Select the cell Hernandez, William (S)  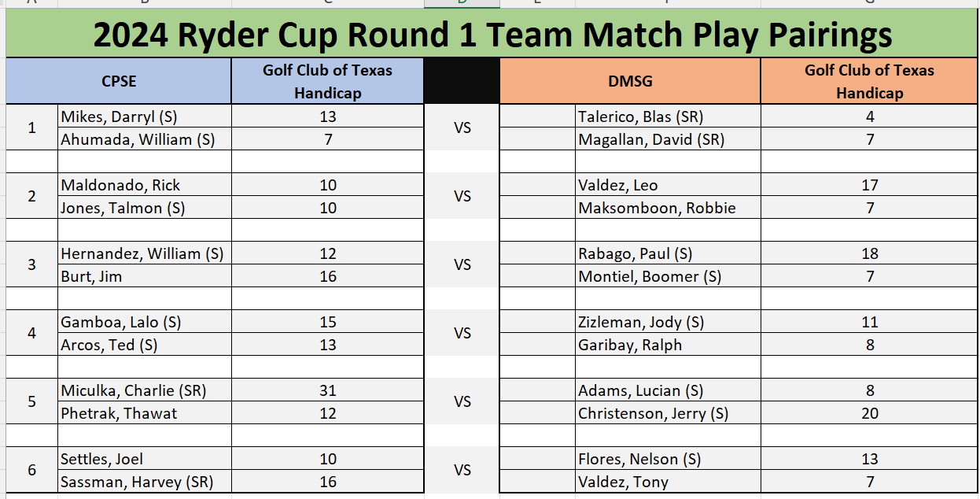(x=145, y=253)
